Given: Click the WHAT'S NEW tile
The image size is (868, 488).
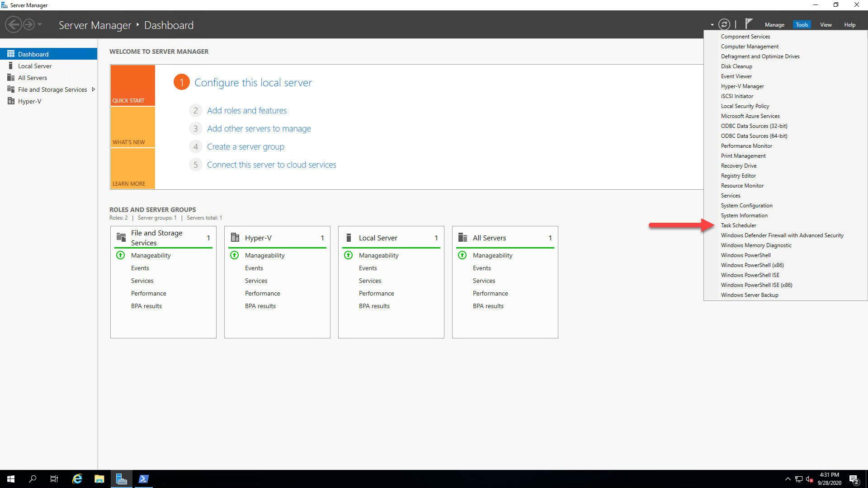Looking at the screenshot, I should (133, 127).
